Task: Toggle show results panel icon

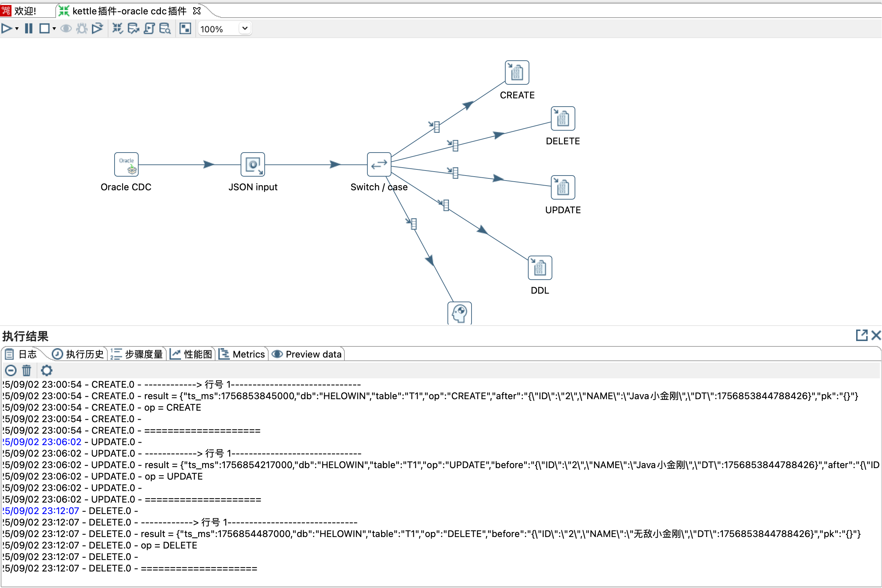Action: [185, 28]
